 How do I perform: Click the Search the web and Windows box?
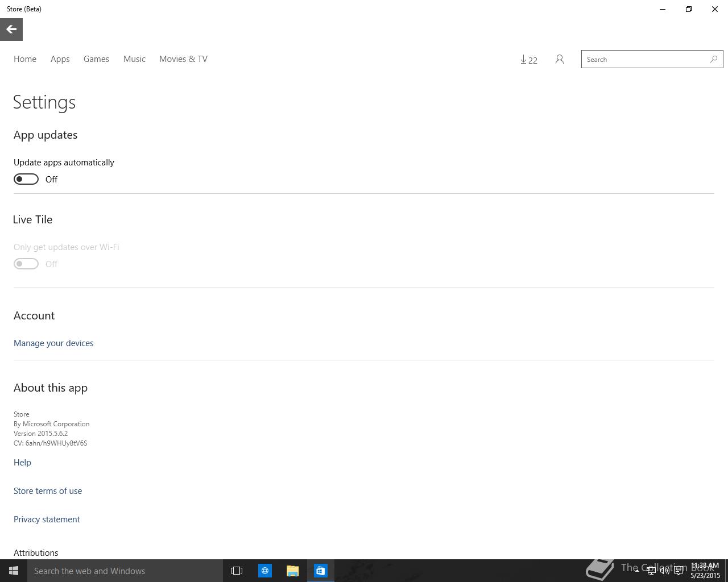[125, 571]
